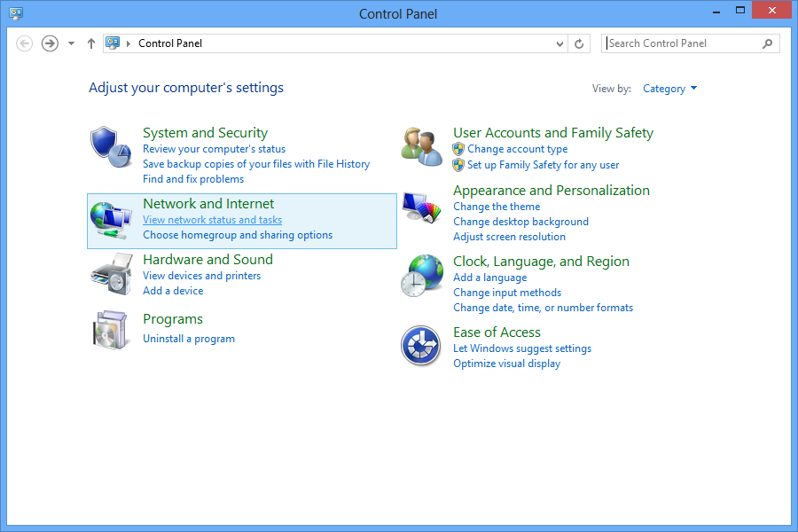The height and width of the screenshot is (532, 798).
Task: Click Change input methods
Action: [507, 293]
